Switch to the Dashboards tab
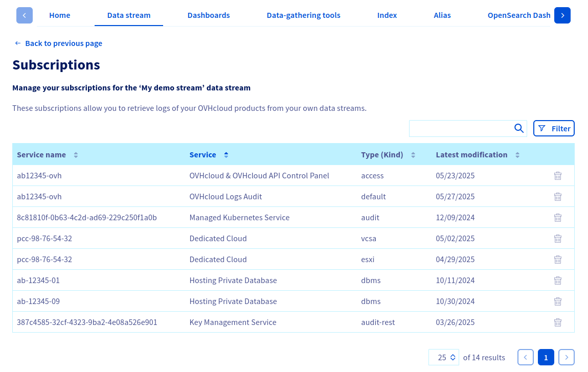This screenshot has width=588, height=372. point(209,15)
